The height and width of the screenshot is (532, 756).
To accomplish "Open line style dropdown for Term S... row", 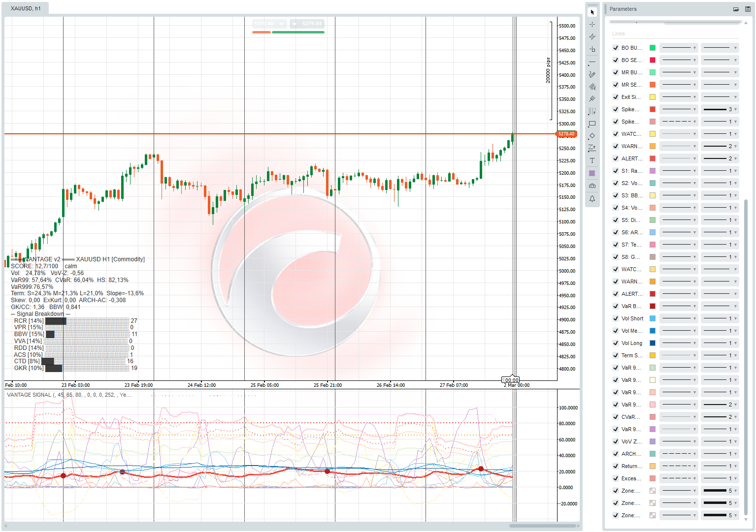I will point(679,355).
